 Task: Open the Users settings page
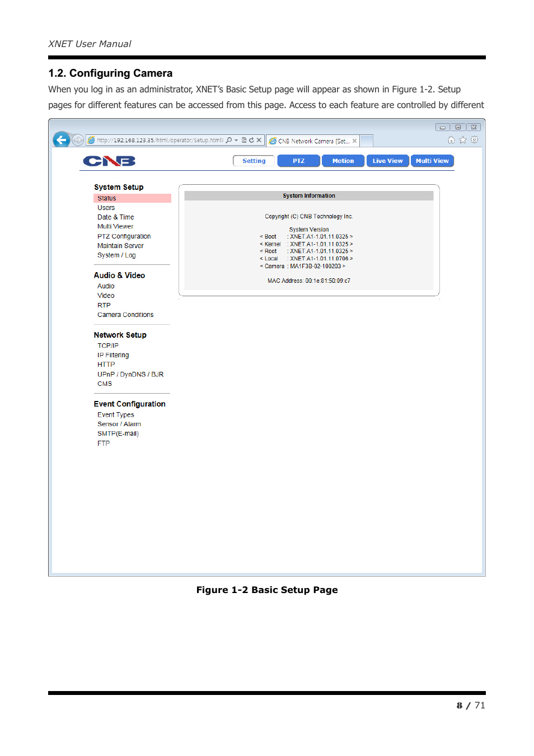tap(106, 208)
